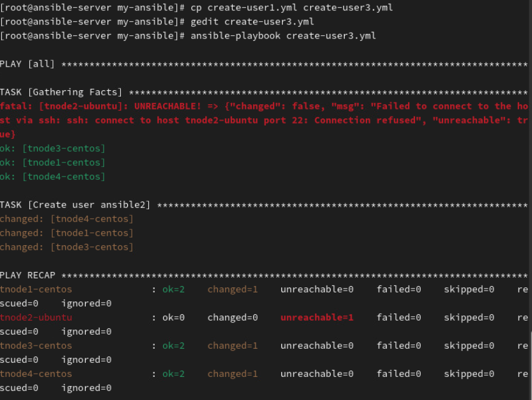532x400 pixels.
Task: Click the 'ok: [tnode1-centos]' line
Action: pos(52,163)
